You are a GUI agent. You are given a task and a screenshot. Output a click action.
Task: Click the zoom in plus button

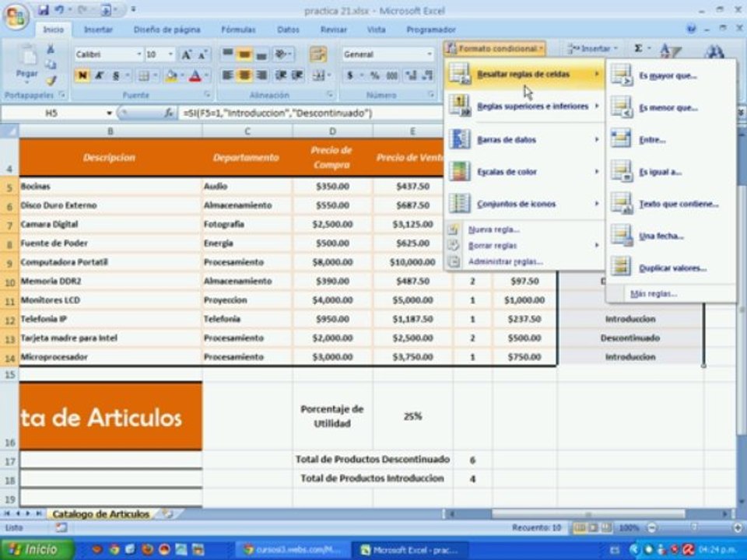pyautogui.click(x=738, y=527)
